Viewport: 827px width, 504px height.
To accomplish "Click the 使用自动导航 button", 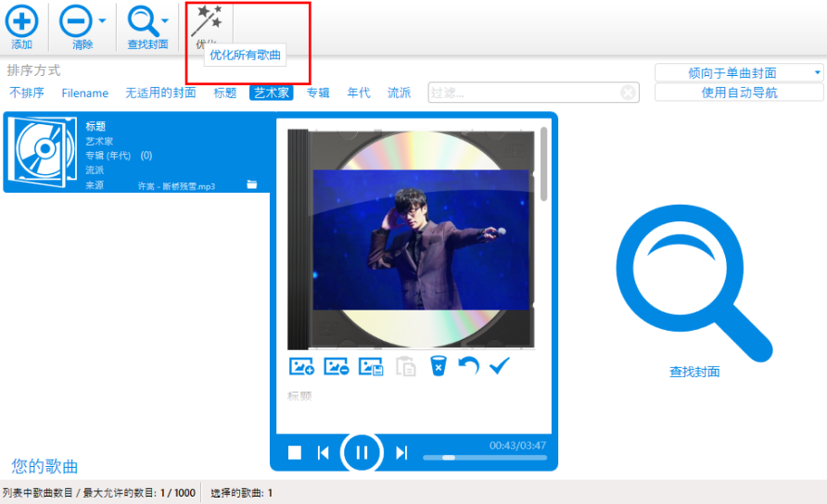I will pos(739,93).
